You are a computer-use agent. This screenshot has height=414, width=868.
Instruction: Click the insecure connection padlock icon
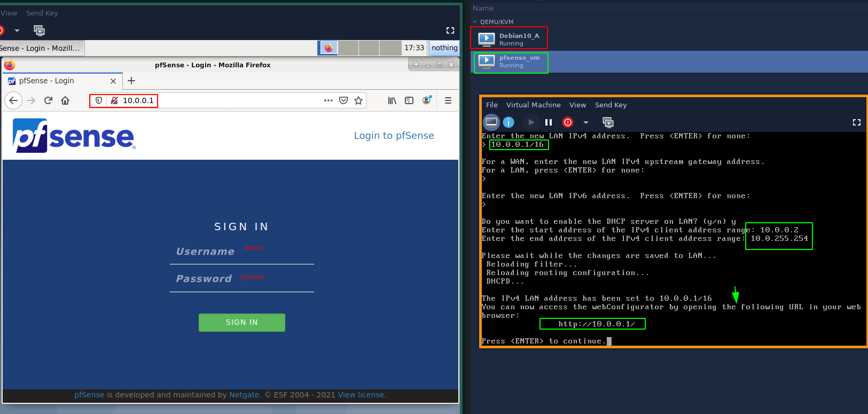point(114,100)
